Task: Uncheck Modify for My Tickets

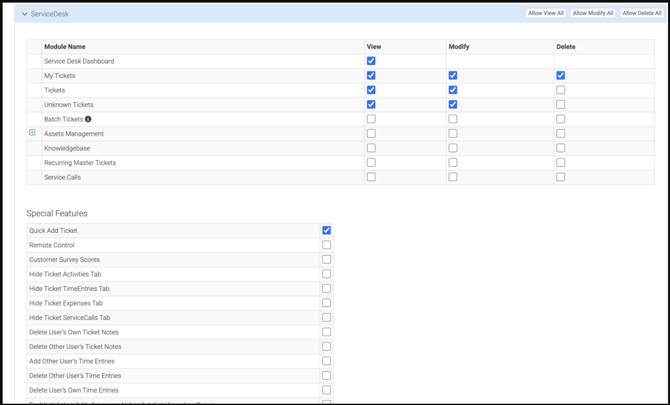Action: (x=453, y=76)
